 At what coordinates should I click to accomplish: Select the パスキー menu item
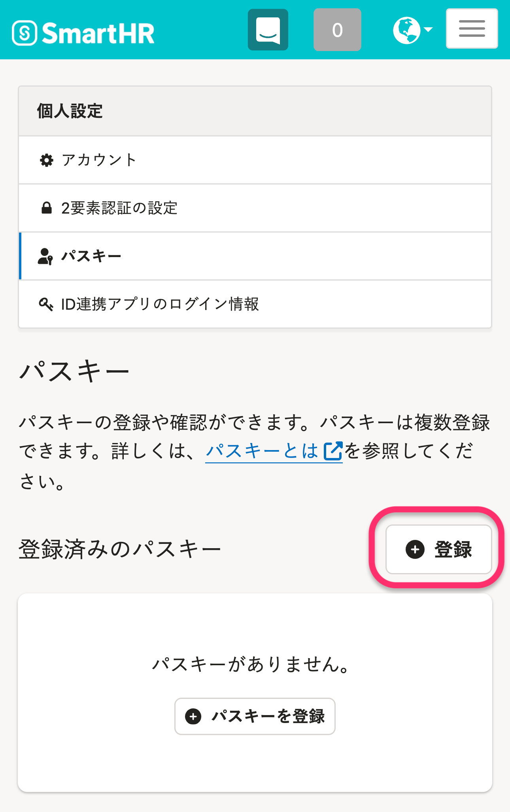pyautogui.click(x=92, y=256)
